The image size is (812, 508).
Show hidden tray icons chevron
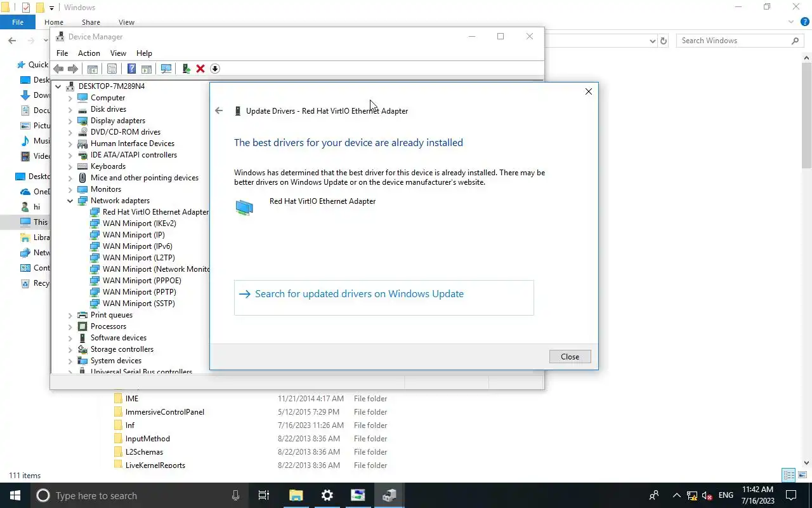(x=676, y=495)
